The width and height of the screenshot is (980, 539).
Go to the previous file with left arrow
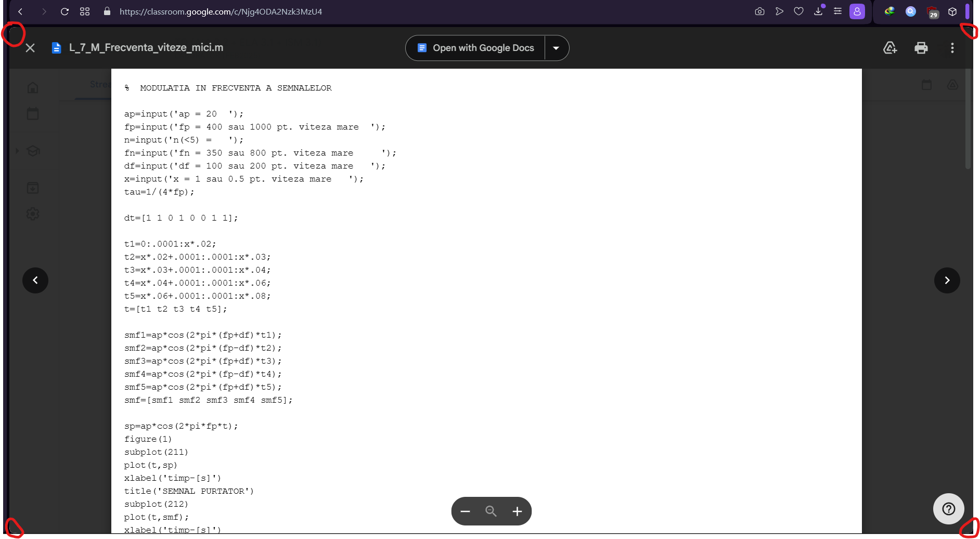[x=35, y=280]
